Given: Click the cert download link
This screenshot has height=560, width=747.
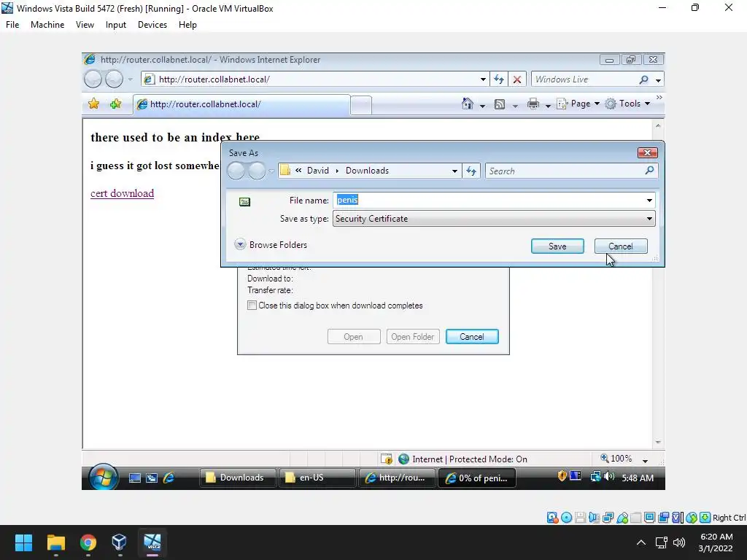Looking at the screenshot, I should point(122,193).
